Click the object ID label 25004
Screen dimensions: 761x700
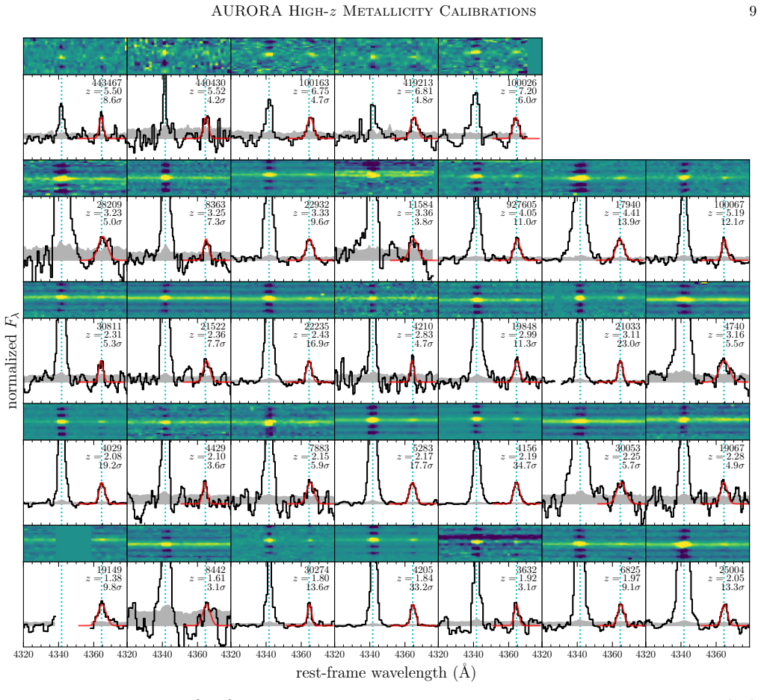pyautogui.click(x=733, y=570)
